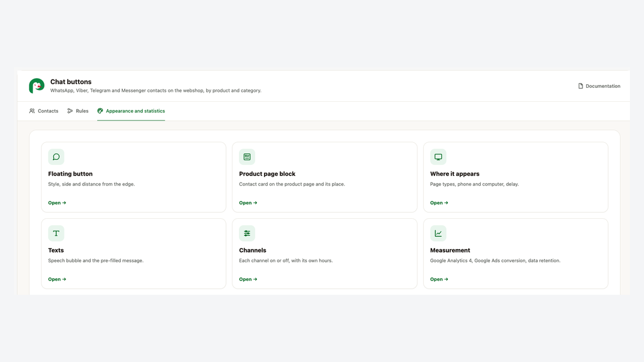Image resolution: width=644 pixels, height=362 pixels.
Task: Click the Channels sliders icon
Action: point(247,233)
